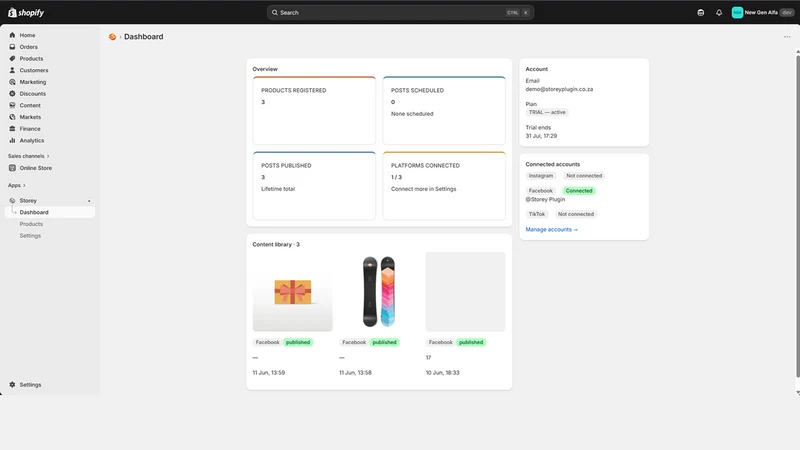This screenshot has height=450, width=800.
Task: Click the New Gen Alfa avatar
Action: (737, 13)
